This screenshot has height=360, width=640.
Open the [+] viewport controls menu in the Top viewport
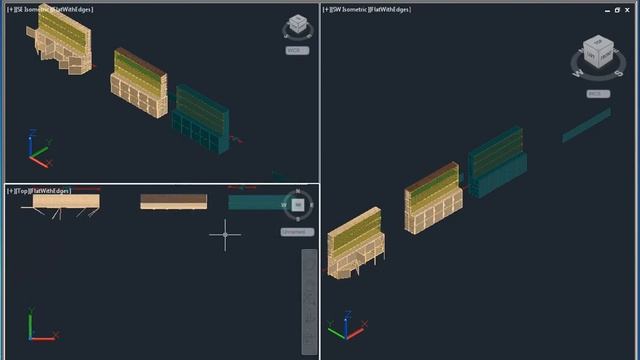click(x=11, y=191)
